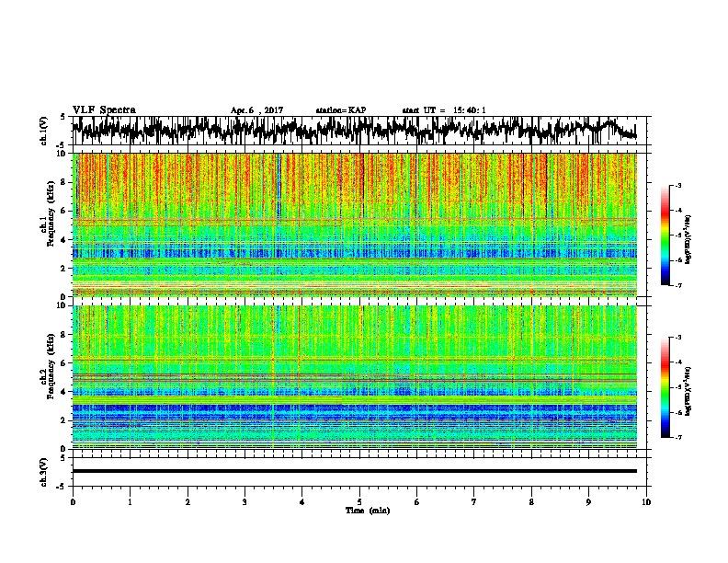Screen dimensions: 728x563
Task: Click the "5" tick on the time axis
Action: coord(359,502)
